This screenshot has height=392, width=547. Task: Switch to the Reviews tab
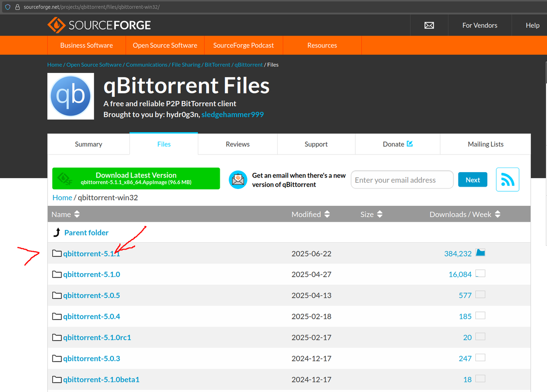237,144
